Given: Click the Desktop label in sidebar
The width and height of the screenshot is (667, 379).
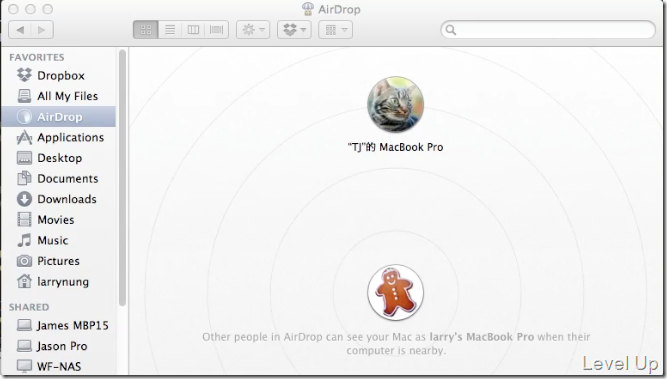Looking at the screenshot, I should click(x=60, y=158).
